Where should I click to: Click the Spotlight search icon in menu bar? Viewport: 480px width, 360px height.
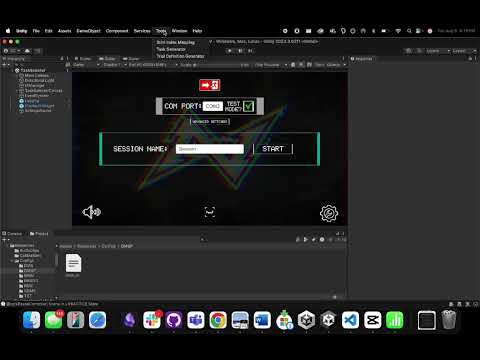tap(409, 31)
